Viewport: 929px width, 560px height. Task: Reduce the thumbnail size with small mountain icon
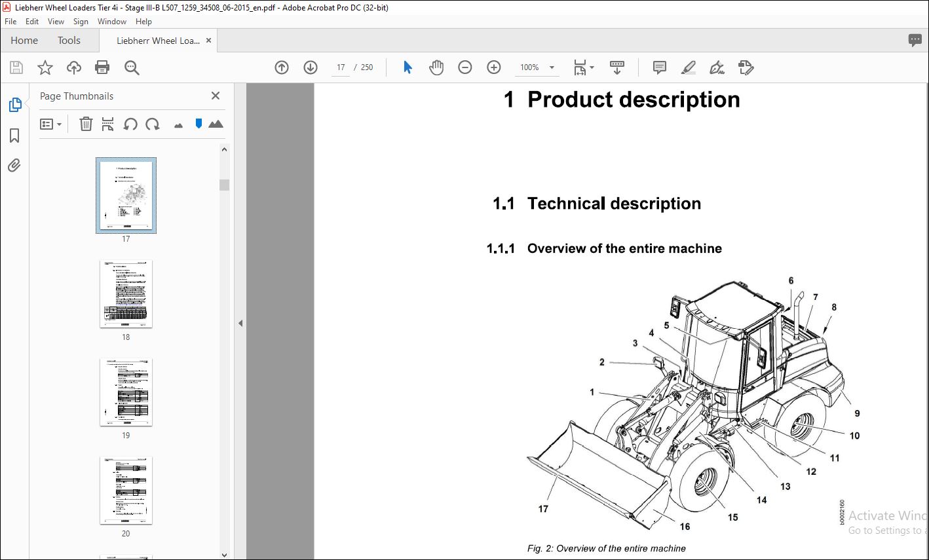[x=178, y=125]
